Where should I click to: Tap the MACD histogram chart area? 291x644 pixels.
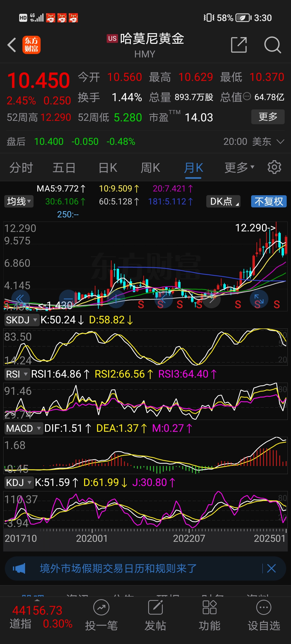(x=145, y=455)
